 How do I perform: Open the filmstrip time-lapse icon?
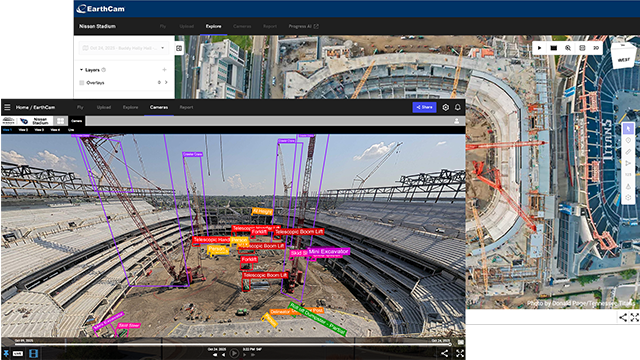[33, 353]
